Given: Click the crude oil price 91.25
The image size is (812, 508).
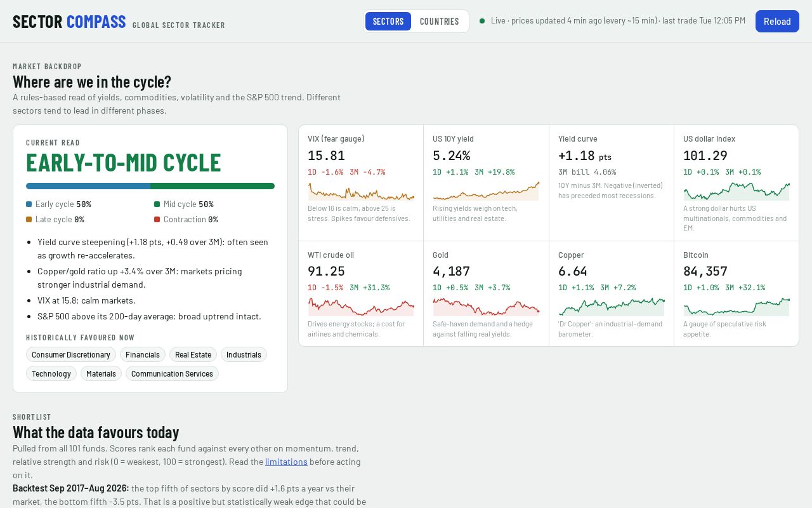Looking at the screenshot, I should [326, 271].
